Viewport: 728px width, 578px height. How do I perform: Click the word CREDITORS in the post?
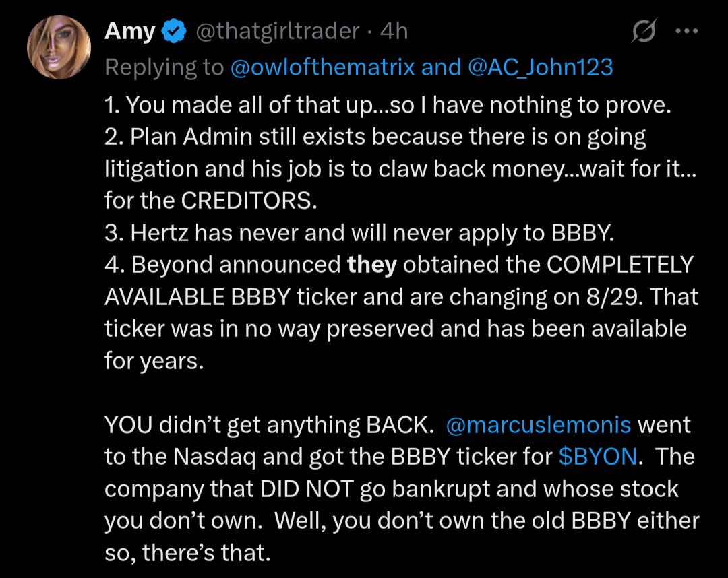[x=249, y=201]
